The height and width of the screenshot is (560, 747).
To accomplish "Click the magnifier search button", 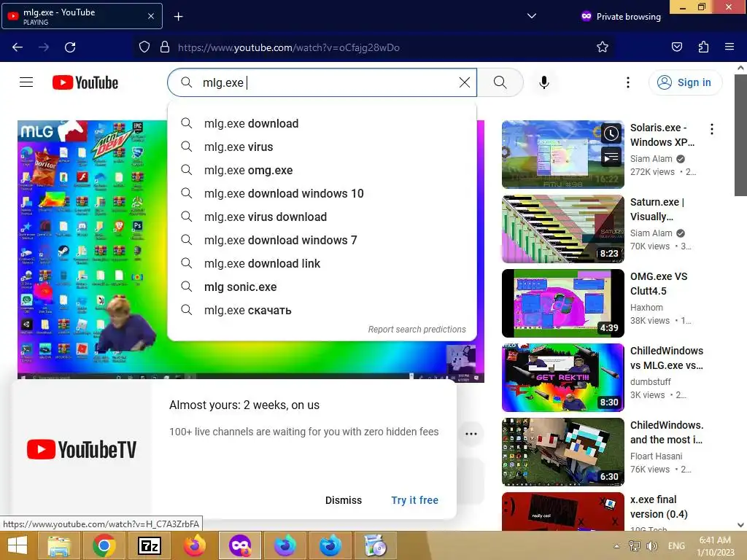I will coord(500,82).
